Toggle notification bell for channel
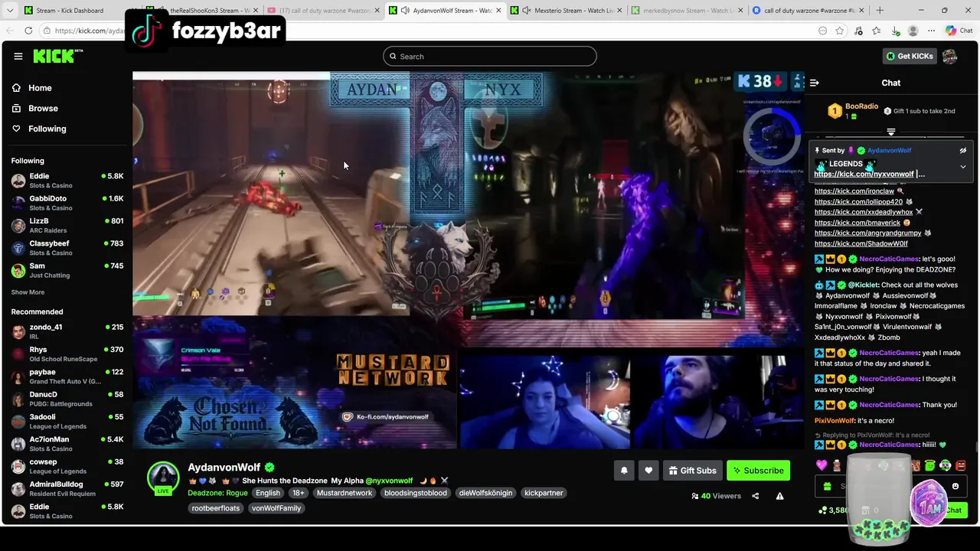The height and width of the screenshot is (551, 980). [624, 471]
